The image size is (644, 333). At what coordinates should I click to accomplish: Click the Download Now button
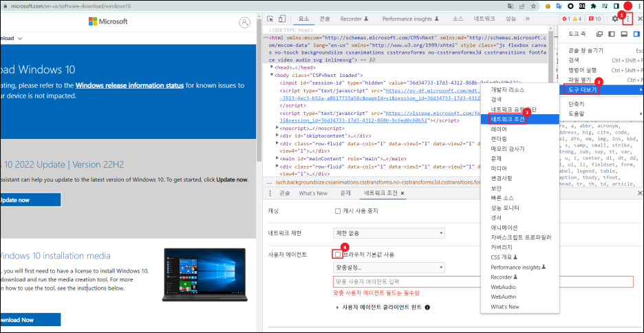point(30,320)
